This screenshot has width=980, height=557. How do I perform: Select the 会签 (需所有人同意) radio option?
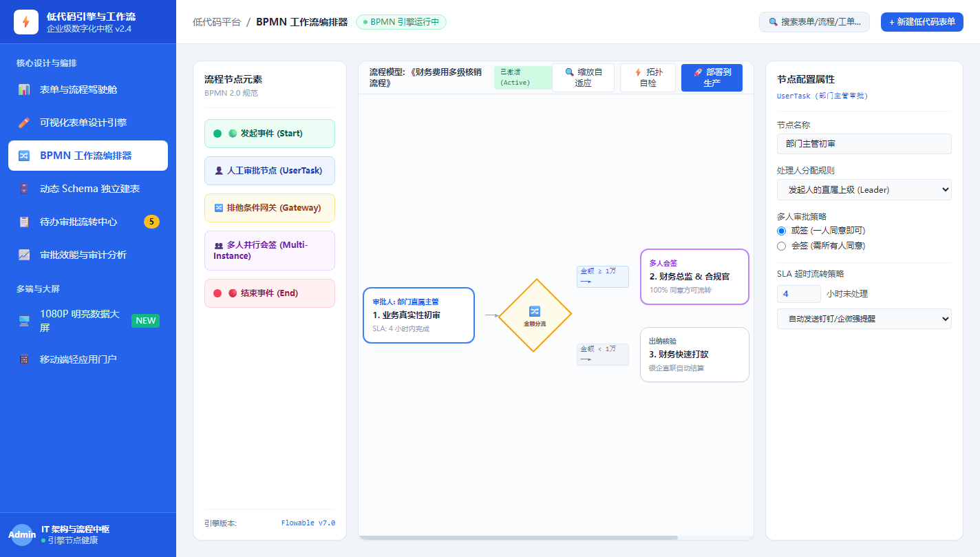[x=781, y=246]
